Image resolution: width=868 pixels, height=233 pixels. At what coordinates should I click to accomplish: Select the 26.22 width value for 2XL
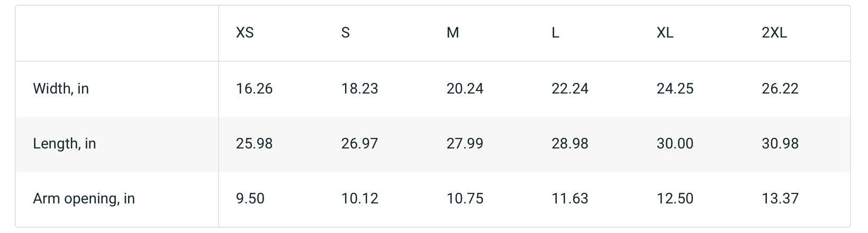click(x=780, y=89)
